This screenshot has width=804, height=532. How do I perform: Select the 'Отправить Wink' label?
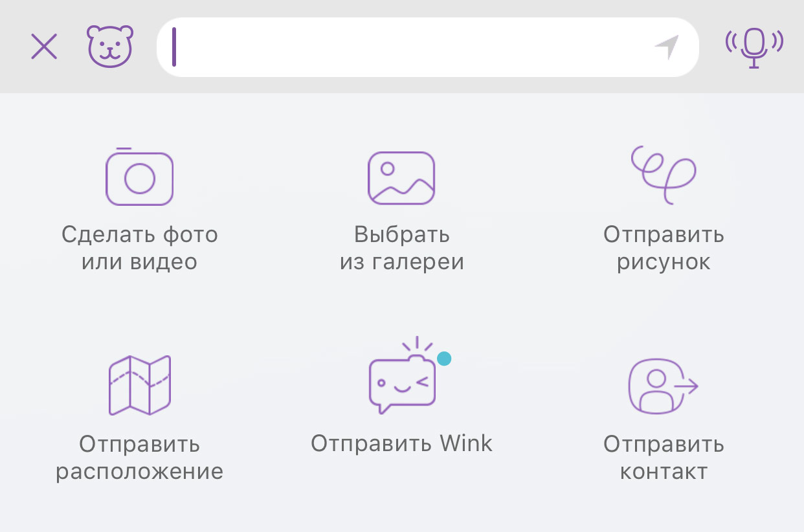(x=402, y=443)
